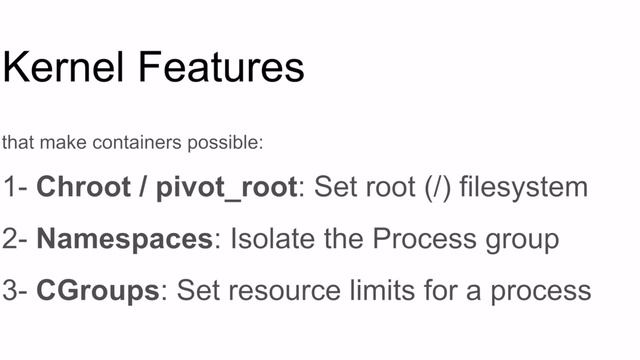Click the text 'Isolate the Process group'
The height and width of the screenshot is (360, 640).
point(395,239)
